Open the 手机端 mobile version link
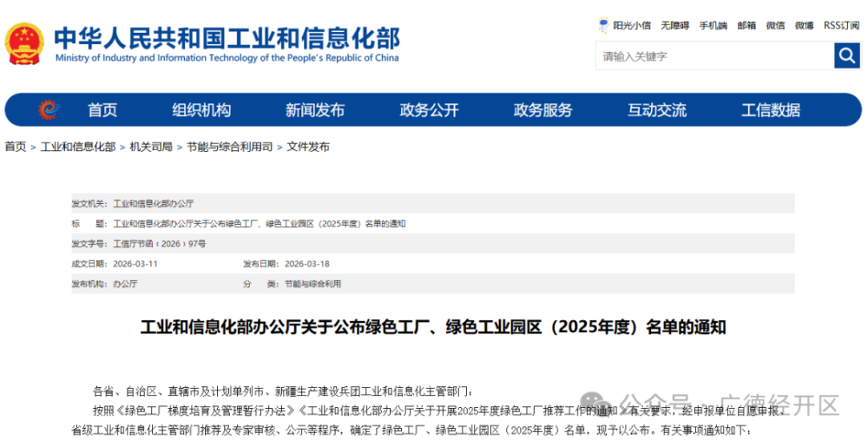 tap(713, 26)
